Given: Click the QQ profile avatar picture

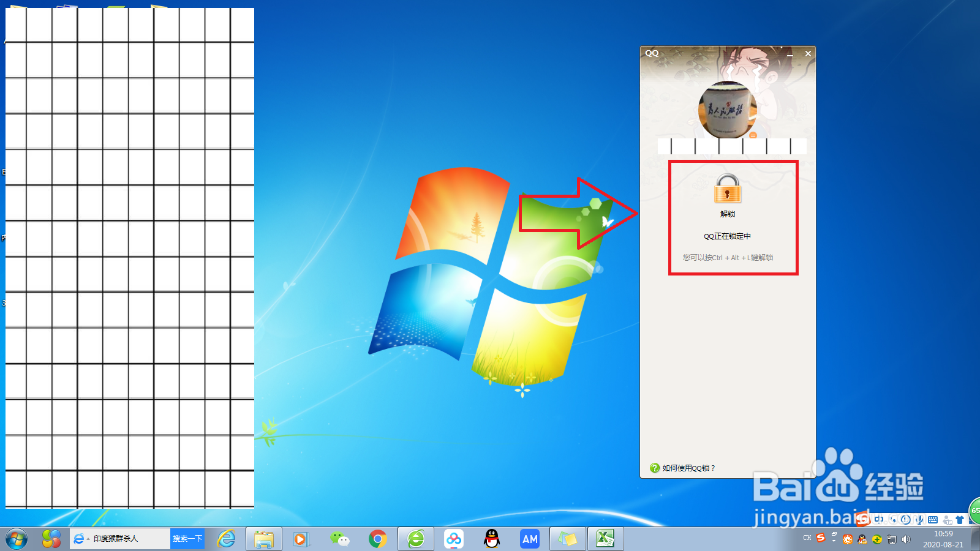Looking at the screenshot, I should coord(728,110).
